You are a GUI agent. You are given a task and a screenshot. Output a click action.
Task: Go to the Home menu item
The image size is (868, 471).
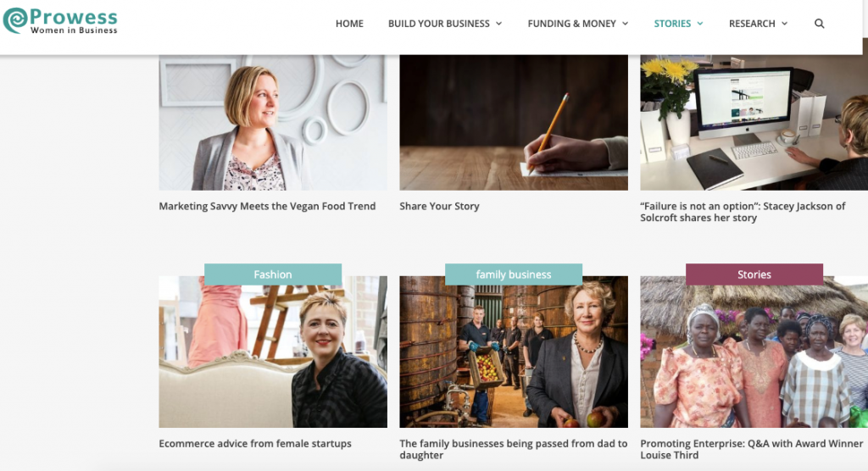click(x=349, y=23)
